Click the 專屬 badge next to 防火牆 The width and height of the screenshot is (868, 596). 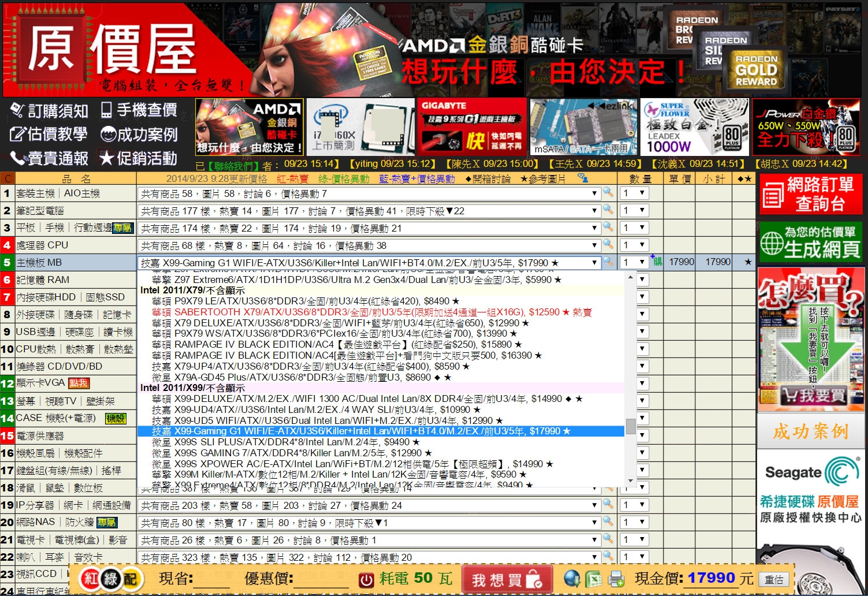click(x=106, y=523)
